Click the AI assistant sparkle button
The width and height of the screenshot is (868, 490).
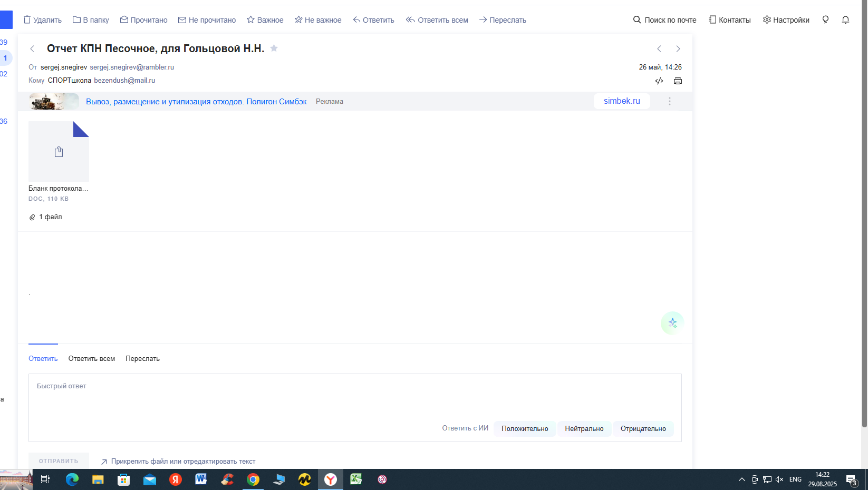point(672,323)
